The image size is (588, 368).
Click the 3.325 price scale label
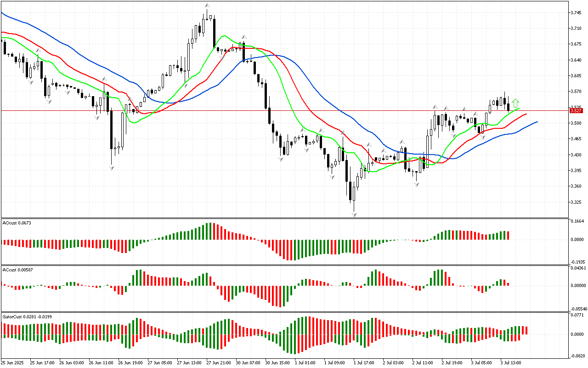pyautogui.click(x=577, y=202)
